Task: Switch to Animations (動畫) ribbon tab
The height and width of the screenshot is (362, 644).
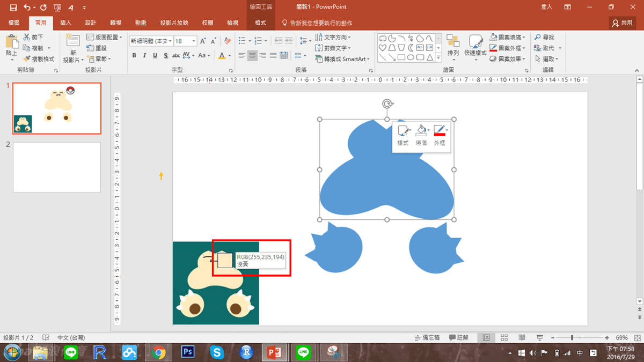Action: 141,23
